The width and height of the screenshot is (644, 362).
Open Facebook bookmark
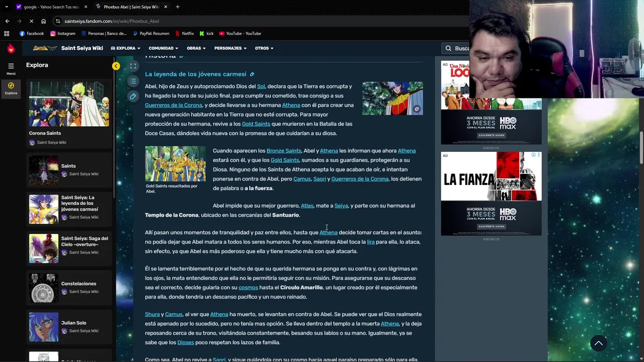coord(31,33)
